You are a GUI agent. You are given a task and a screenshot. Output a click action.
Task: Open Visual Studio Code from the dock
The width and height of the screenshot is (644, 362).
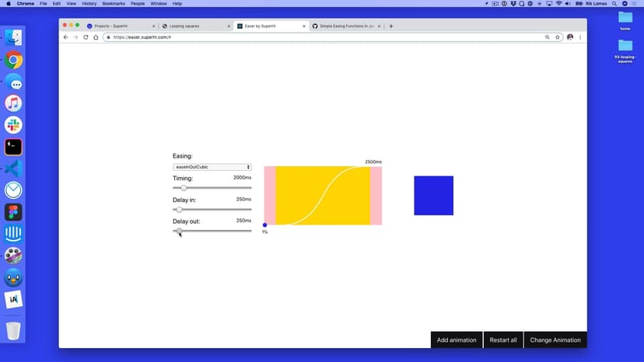[13, 169]
